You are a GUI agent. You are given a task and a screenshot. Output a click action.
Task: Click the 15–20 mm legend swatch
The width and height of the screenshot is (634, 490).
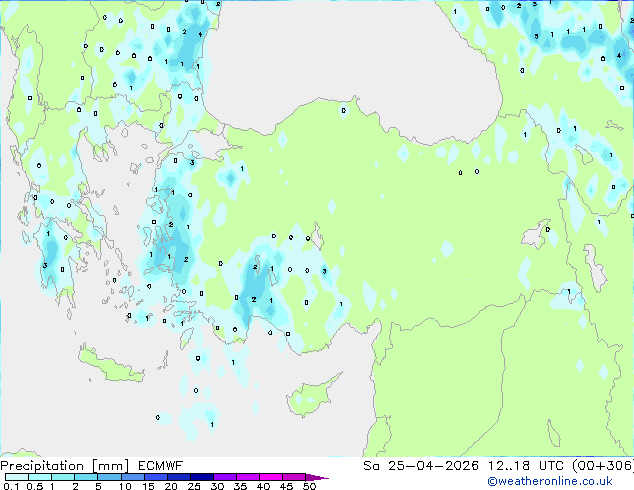click(155, 477)
